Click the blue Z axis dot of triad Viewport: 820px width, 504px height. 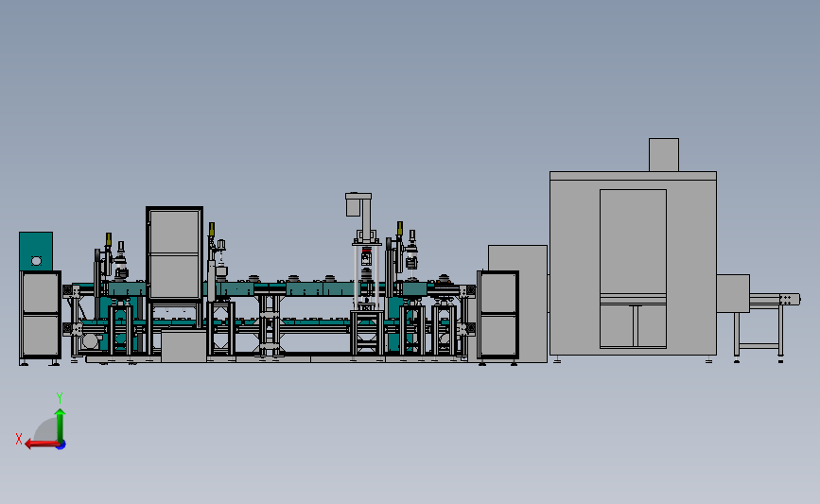click(61, 445)
